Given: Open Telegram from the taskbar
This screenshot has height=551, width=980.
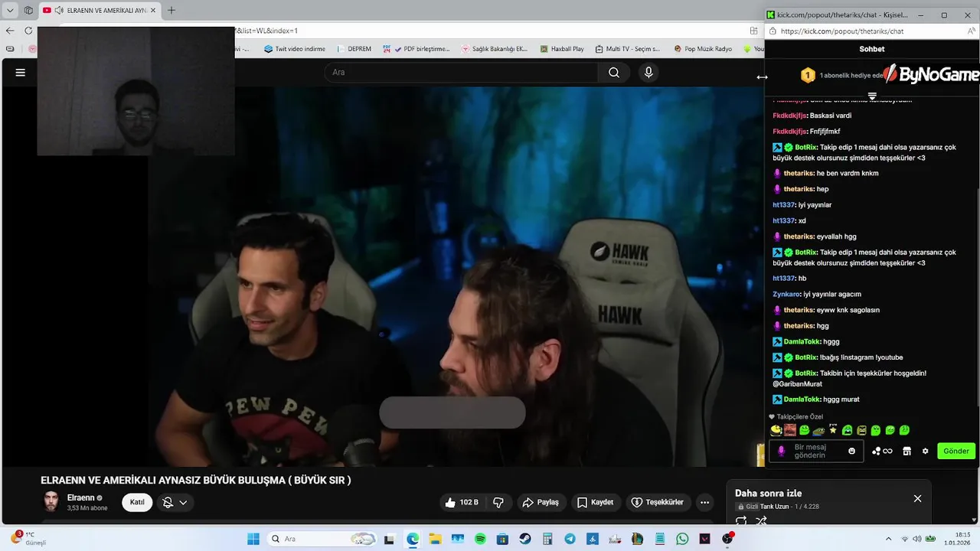Looking at the screenshot, I should (570, 539).
